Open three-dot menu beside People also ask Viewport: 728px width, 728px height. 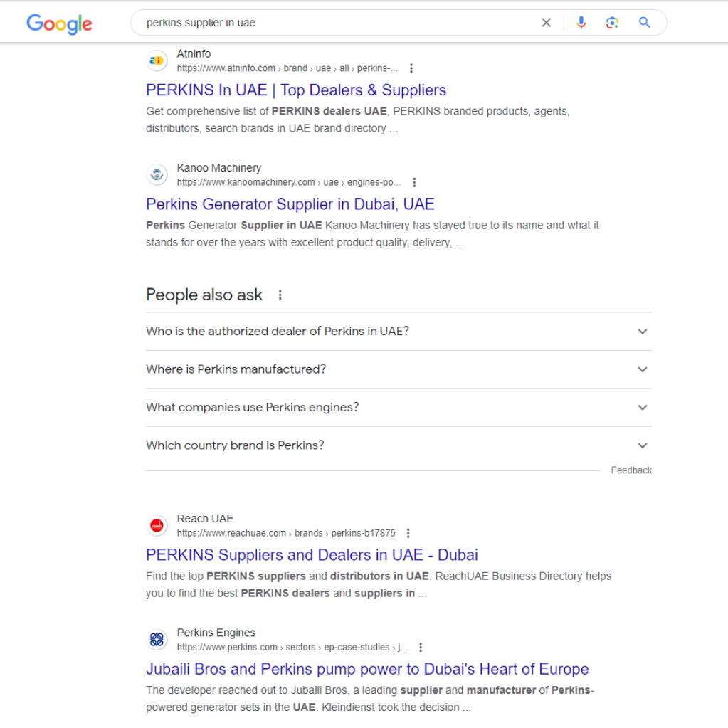coord(280,295)
